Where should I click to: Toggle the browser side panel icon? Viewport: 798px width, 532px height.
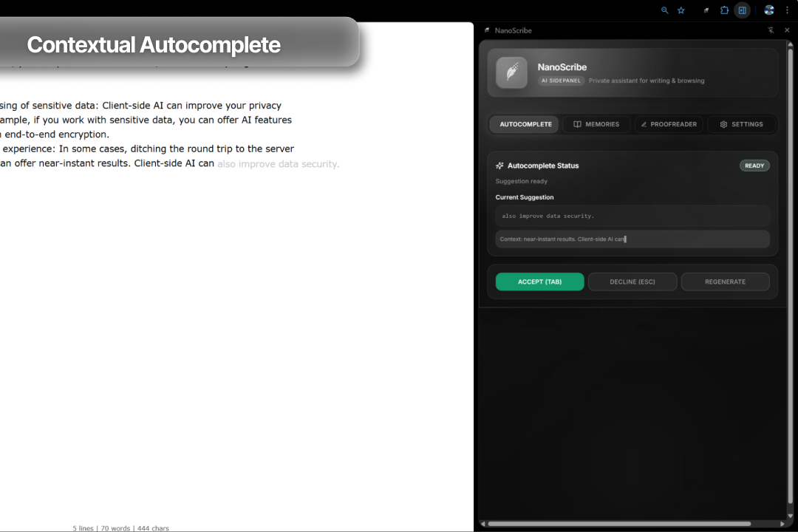[743, 10]
